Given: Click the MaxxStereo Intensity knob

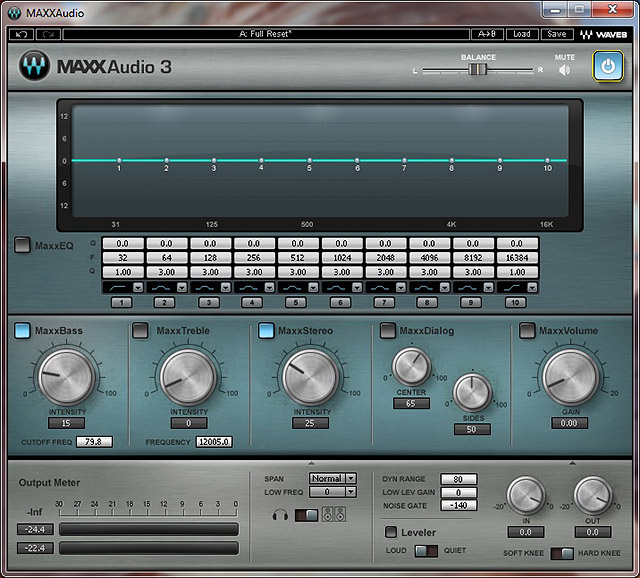Looking at the screenshot, I should click(310, 376).
